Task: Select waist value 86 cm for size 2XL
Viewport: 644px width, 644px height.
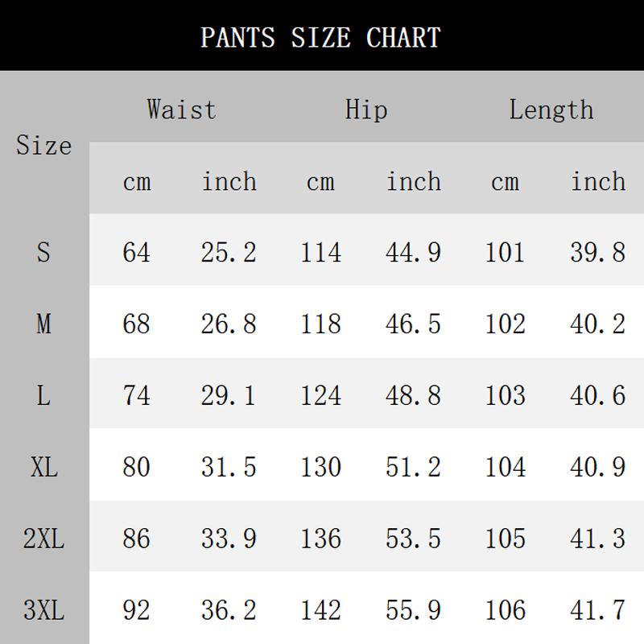Action: [x=137, y=539]
